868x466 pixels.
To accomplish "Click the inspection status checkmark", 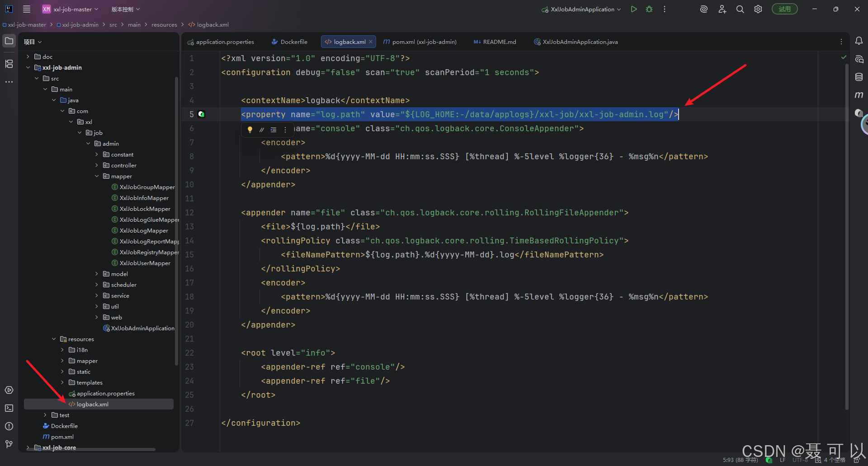I will [x=844, y=57].
